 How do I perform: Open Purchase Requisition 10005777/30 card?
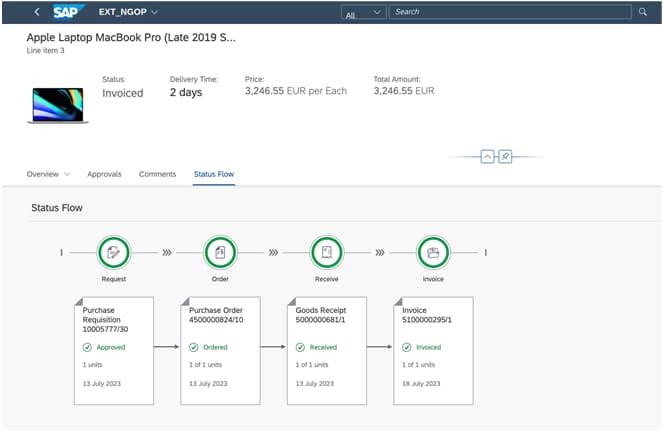point(114,351)
